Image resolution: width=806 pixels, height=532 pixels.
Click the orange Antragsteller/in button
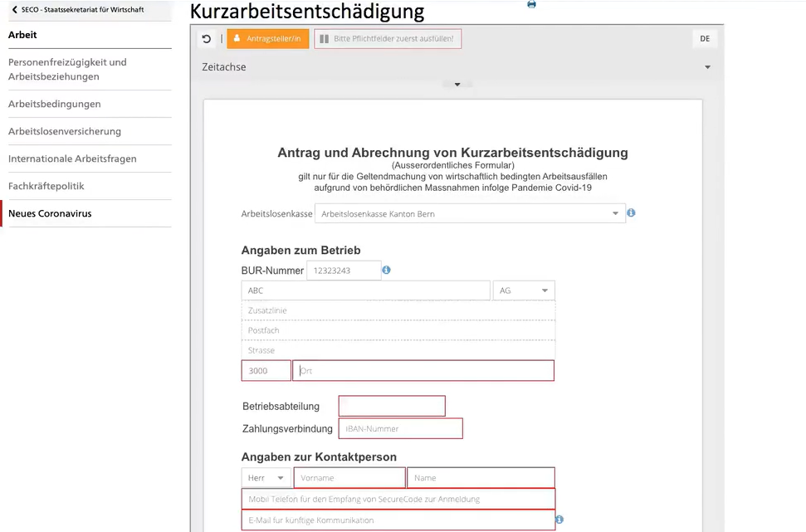267,39
